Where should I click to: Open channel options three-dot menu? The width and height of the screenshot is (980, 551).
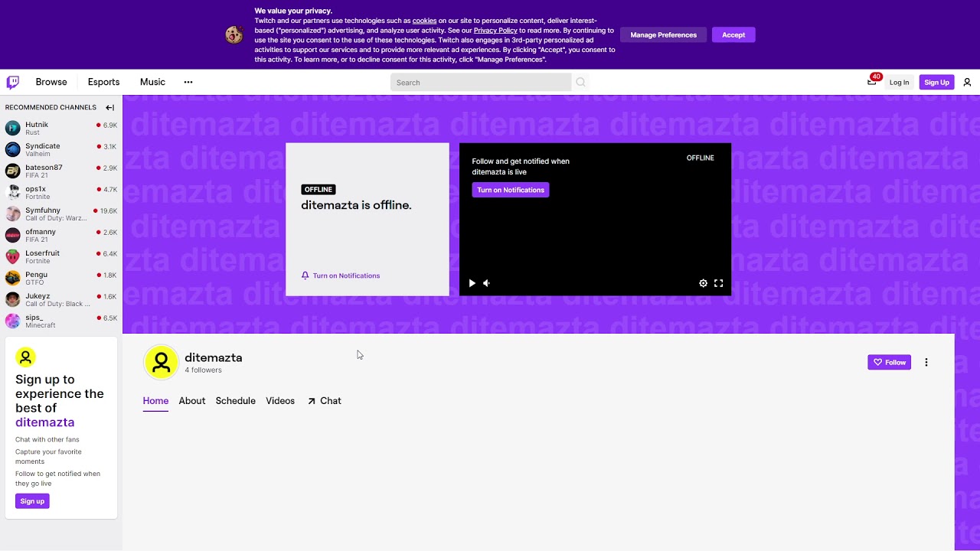tap(926, 362)
